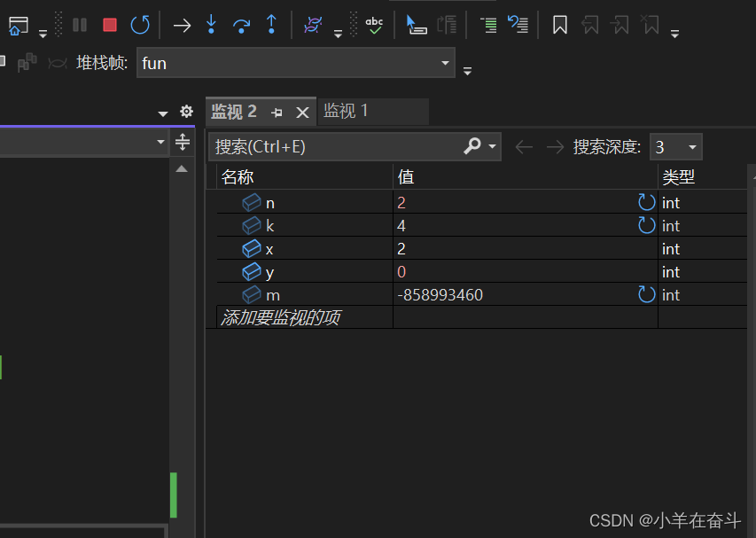The image size is (756, 538).
Task: Click the 类型 column header
Action: 703,177
